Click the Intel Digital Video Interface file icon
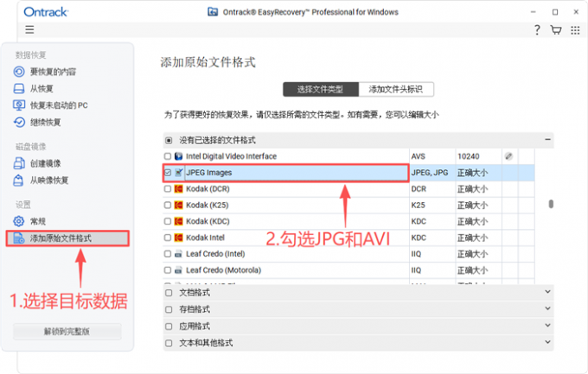The image size is (588, 374). 179,156
